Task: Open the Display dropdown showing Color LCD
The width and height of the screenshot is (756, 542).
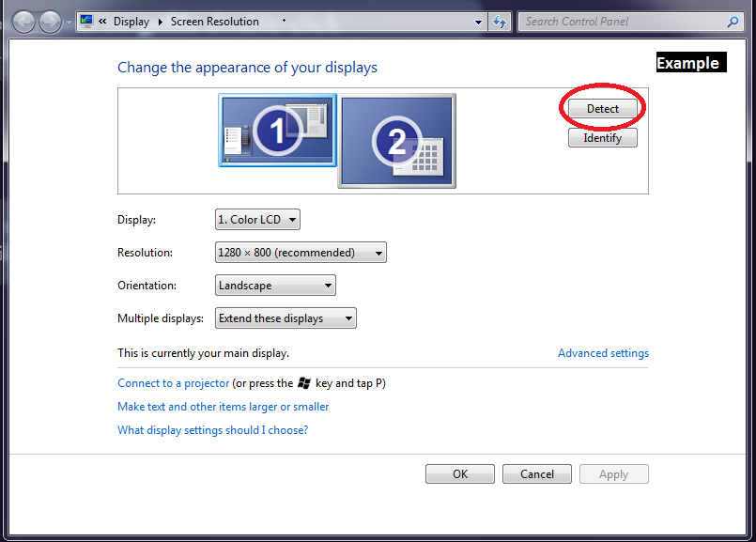Action: tap(257, 220)
